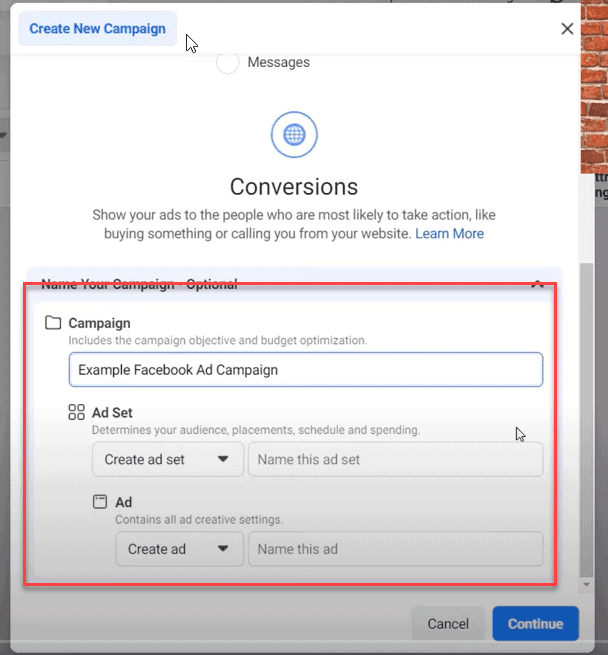608x655 pixels.
Task: Click the Campaign folder icon
Action: [x=53, y=323]
